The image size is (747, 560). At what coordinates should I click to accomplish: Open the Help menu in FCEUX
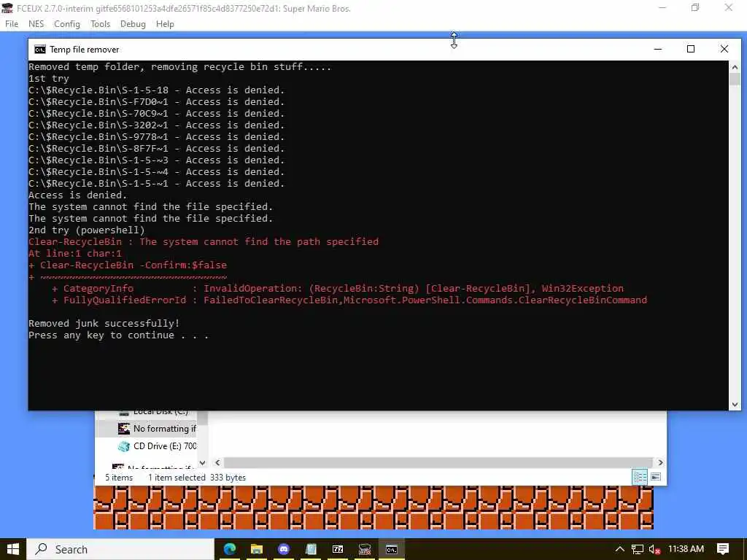pyautogui.click(x=165, y=24)
